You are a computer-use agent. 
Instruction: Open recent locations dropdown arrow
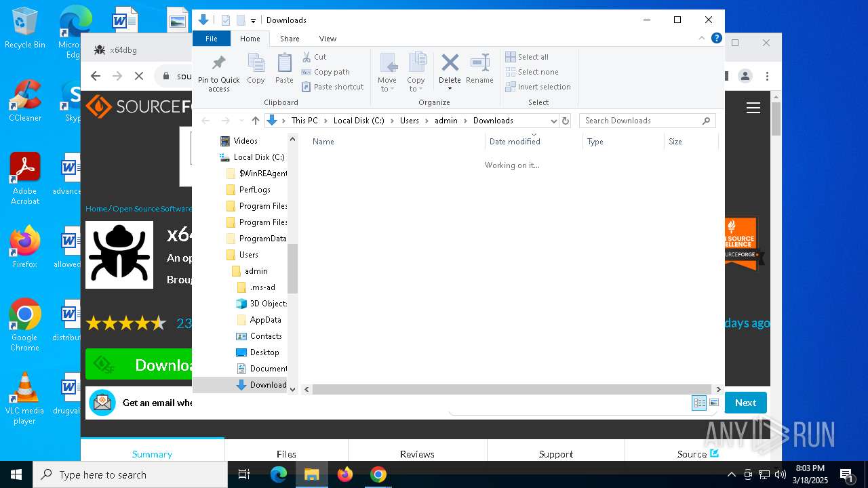coord(241,121)
